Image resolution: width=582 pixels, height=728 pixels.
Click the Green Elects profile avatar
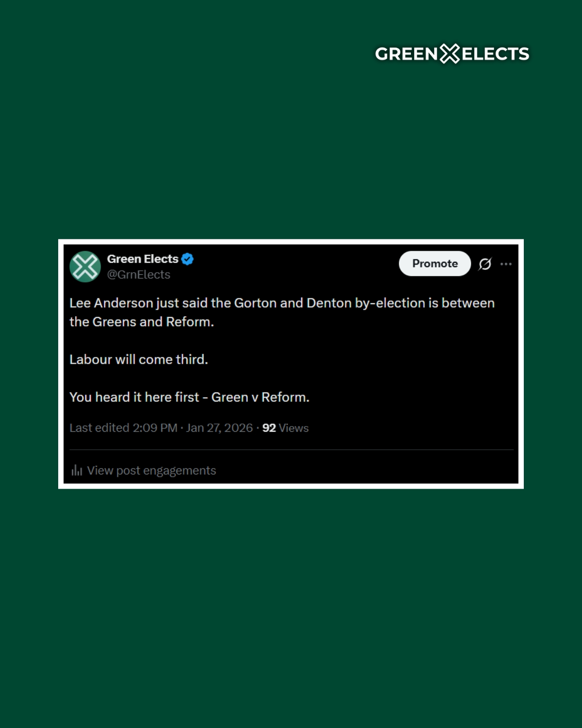pyautogui.click(x=85, y=267)
